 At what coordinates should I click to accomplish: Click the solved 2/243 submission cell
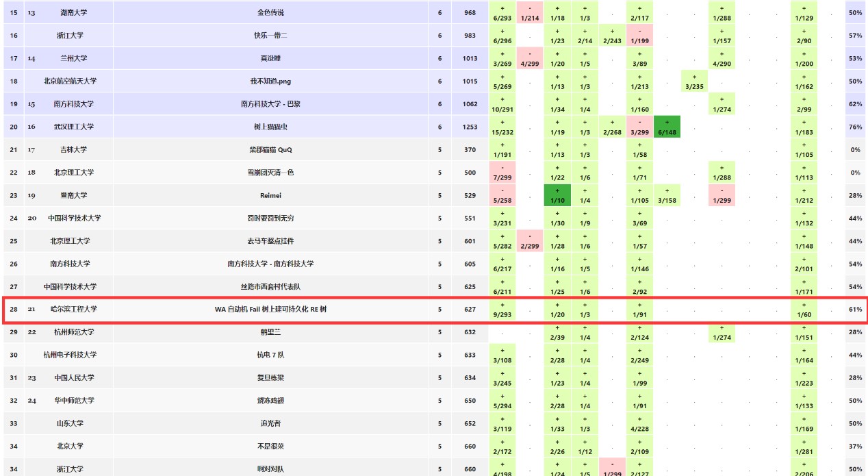coord(612,36)
